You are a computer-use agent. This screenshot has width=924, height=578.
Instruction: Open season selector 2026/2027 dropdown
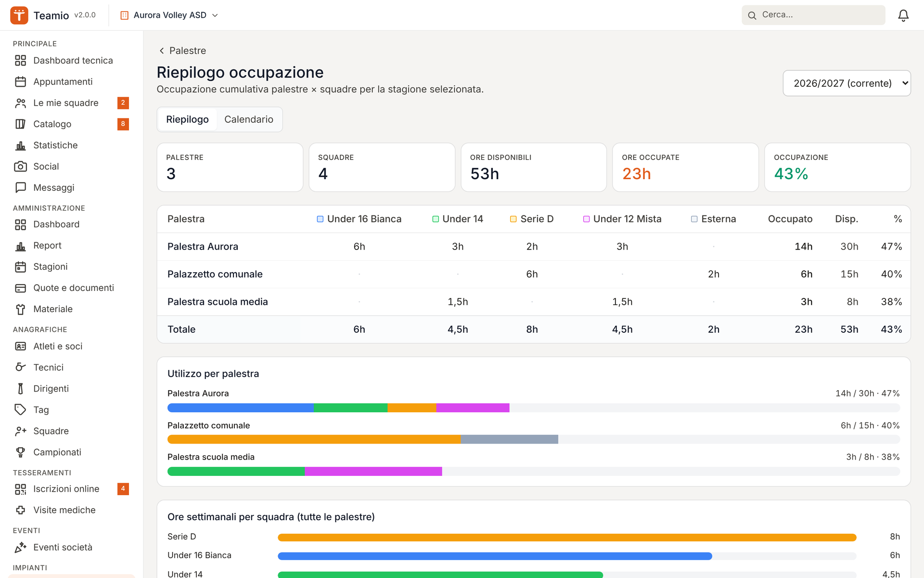pyautogui.click(x=847, y=83)
